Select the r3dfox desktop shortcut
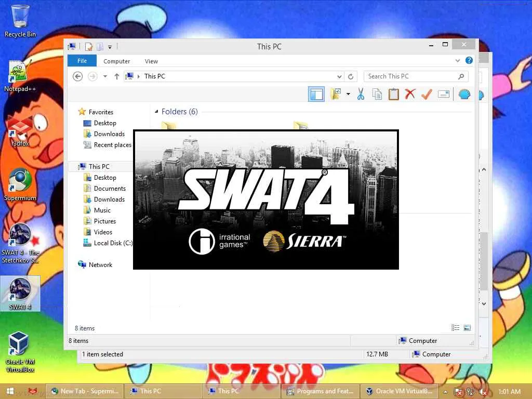The height and width of the screenshot is (399, 532). pos(20,130)
